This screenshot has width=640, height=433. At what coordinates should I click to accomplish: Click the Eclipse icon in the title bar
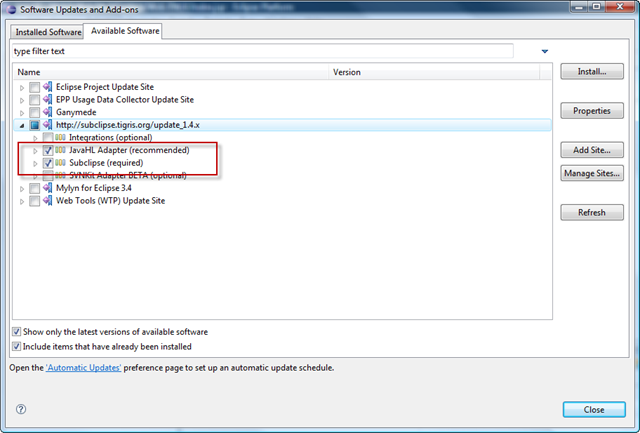[11, 9]
